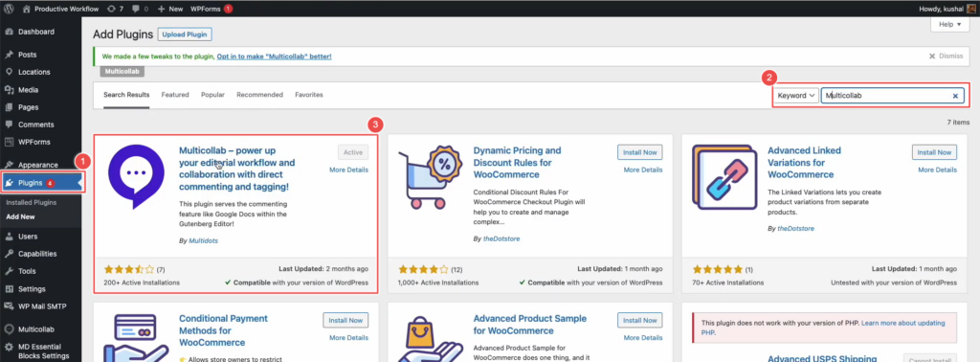Screen dimensions: 980x362
Task: Open WPForms in the top admin bar
Action: (x=206, y=9)
